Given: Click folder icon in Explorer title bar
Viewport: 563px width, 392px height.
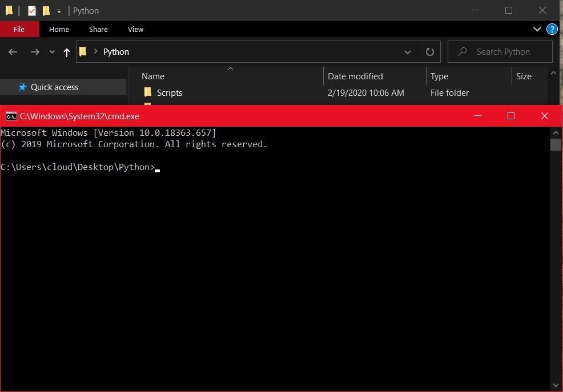Looking at the screenshot, I should [x=9, y=10].
